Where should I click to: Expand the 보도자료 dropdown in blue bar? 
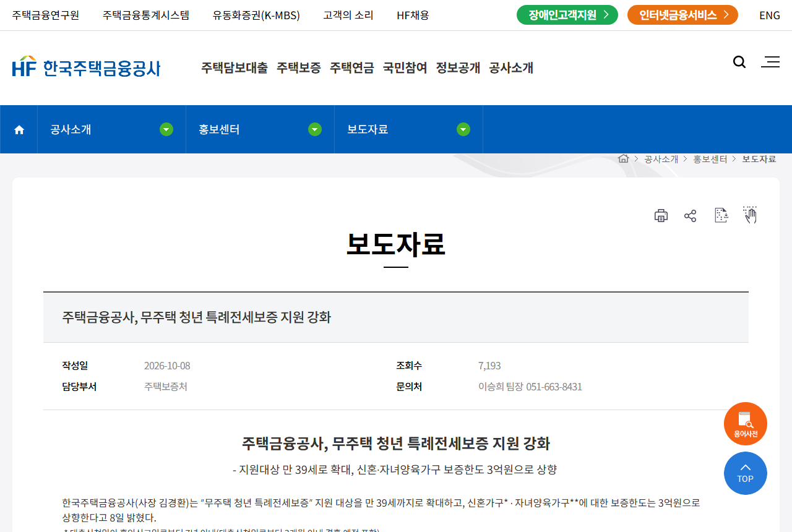click(408, 129)
